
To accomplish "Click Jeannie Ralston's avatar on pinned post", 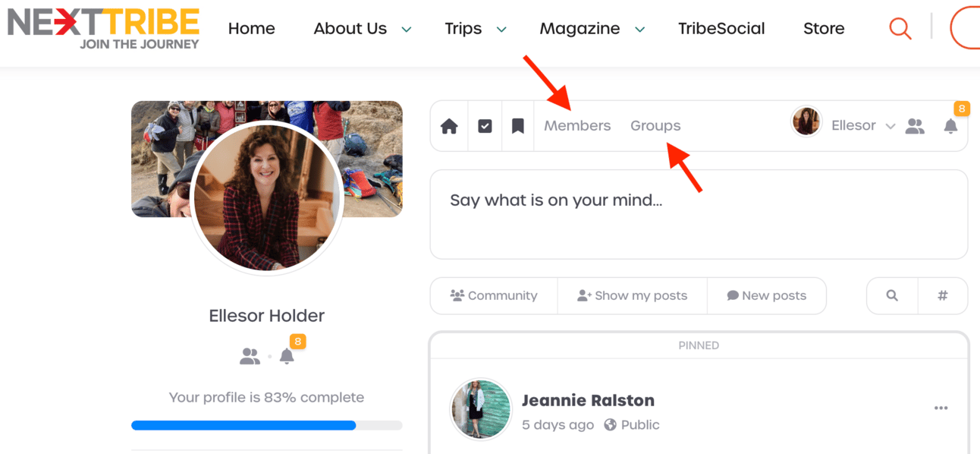I will pyautogui.click(x=480, y=409).
